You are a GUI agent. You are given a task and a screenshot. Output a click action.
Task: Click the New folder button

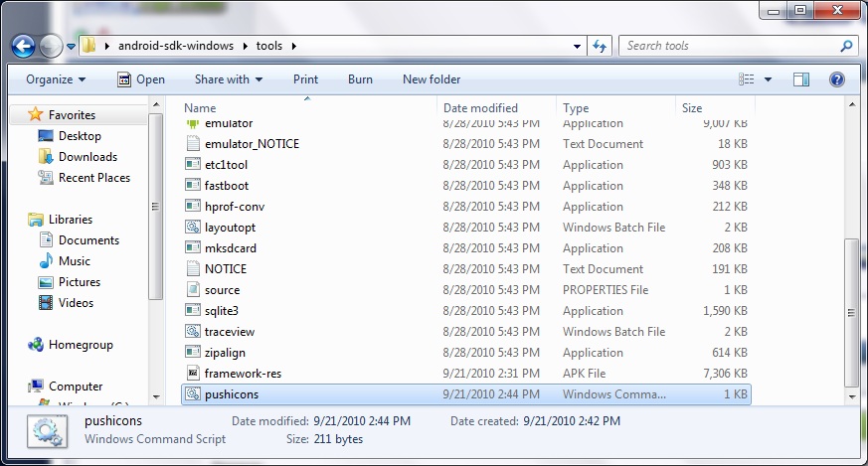pyautogui.click(x=432, y=79)
